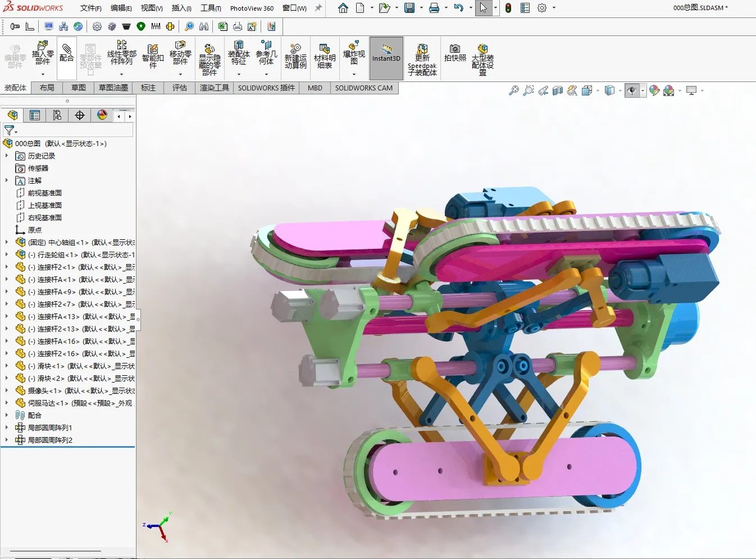Switch to the ConfigurationManager tab icon
756x559 pixels.
coord(57,115)
